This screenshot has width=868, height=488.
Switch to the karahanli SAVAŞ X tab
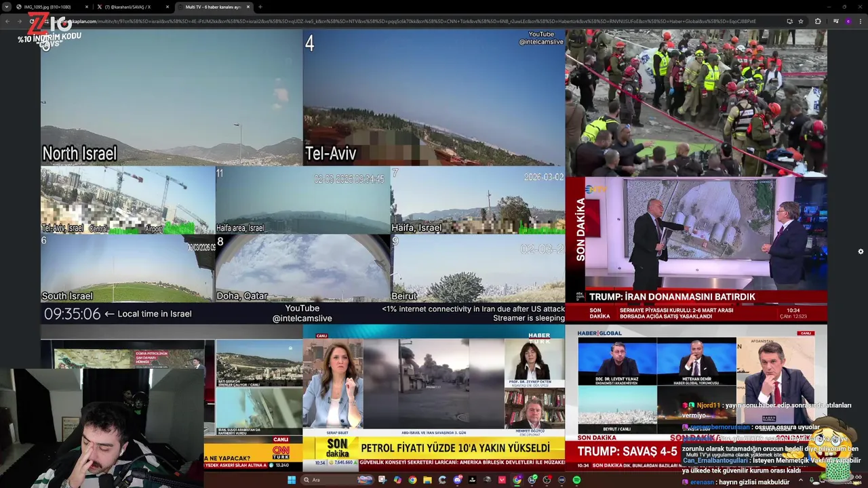point(133,7)
